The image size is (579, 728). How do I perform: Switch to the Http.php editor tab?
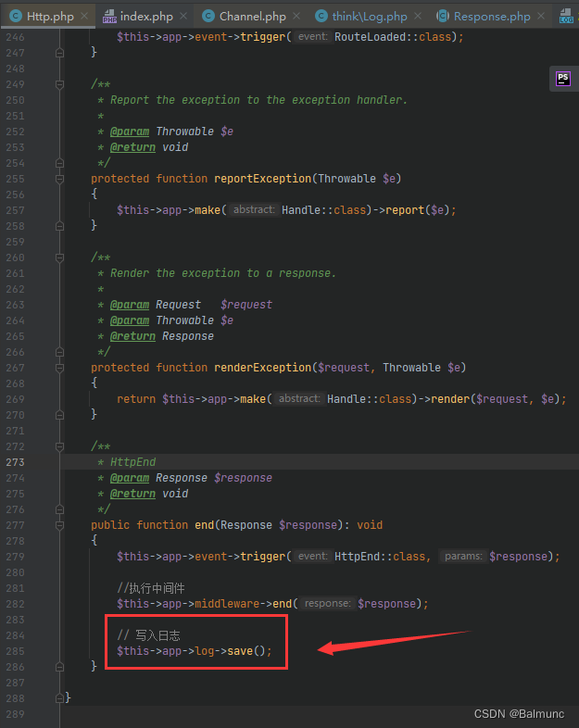click(48, 17)
